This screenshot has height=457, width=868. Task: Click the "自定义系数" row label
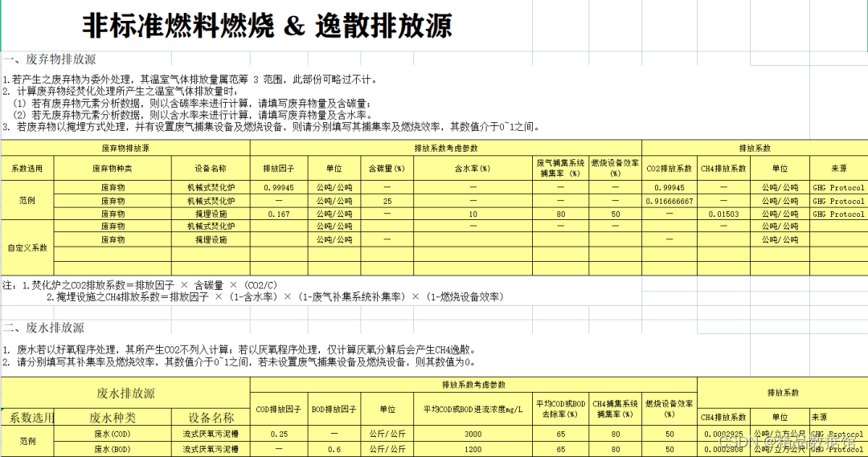point(27,248)
